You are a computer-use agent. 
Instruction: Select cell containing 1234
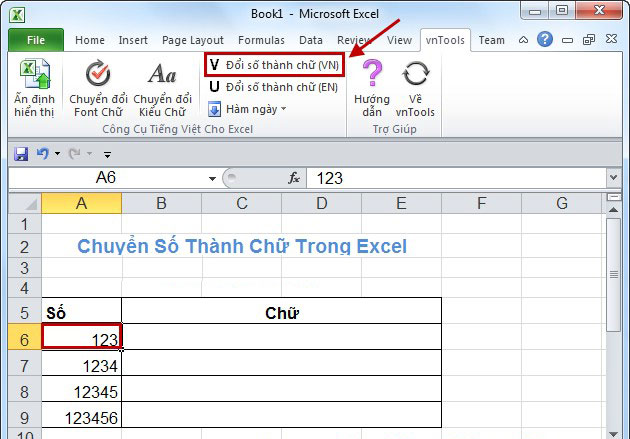[82, 365]
